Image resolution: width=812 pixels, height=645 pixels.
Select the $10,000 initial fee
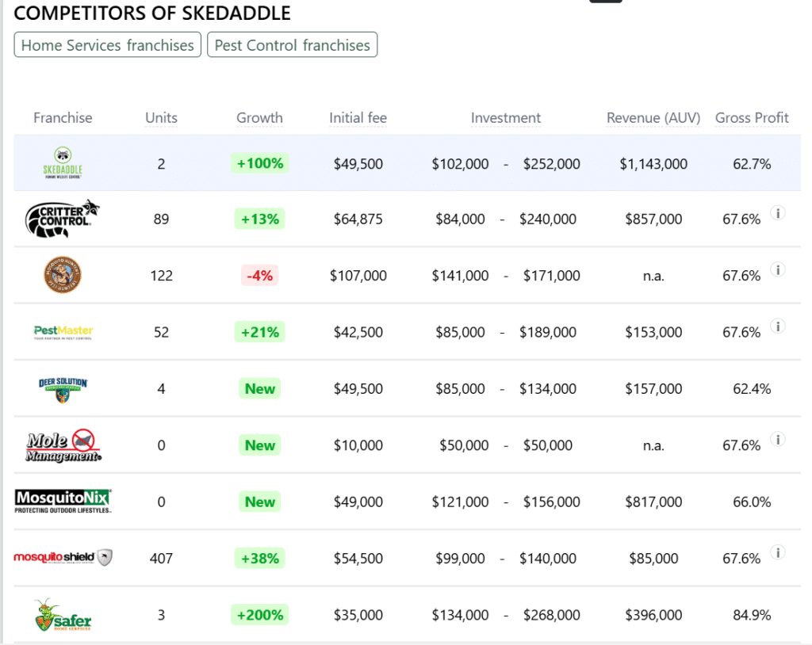click(x=358, y=445)
